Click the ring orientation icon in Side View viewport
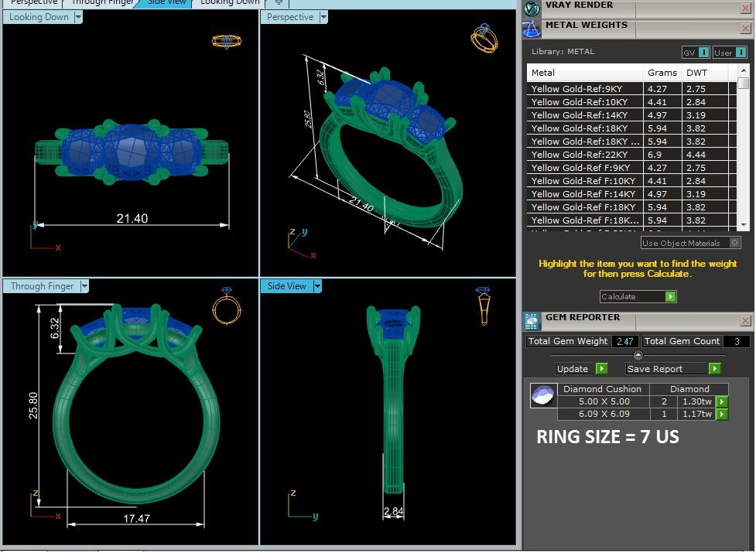Image resolution: width=756 pixels, height=553 pixels. (483, 306)
